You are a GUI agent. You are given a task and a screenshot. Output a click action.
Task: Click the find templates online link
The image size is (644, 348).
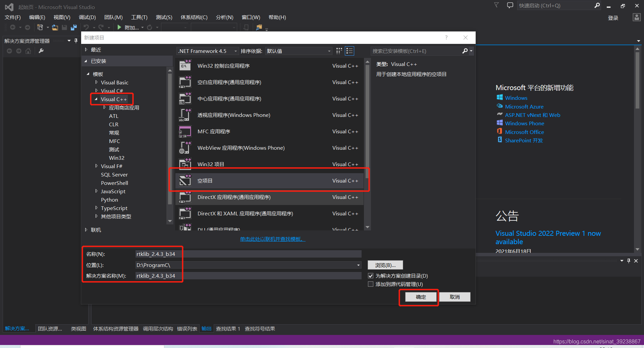coord(273,239)
